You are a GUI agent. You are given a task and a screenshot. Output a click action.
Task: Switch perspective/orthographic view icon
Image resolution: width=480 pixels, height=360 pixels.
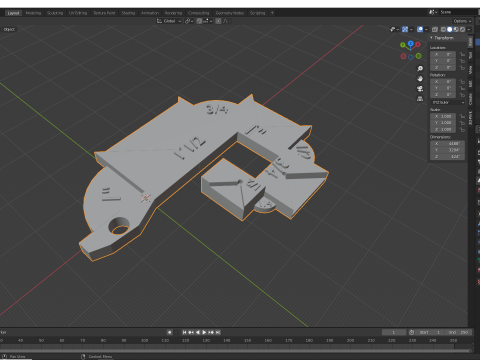(x=420, y=99)
